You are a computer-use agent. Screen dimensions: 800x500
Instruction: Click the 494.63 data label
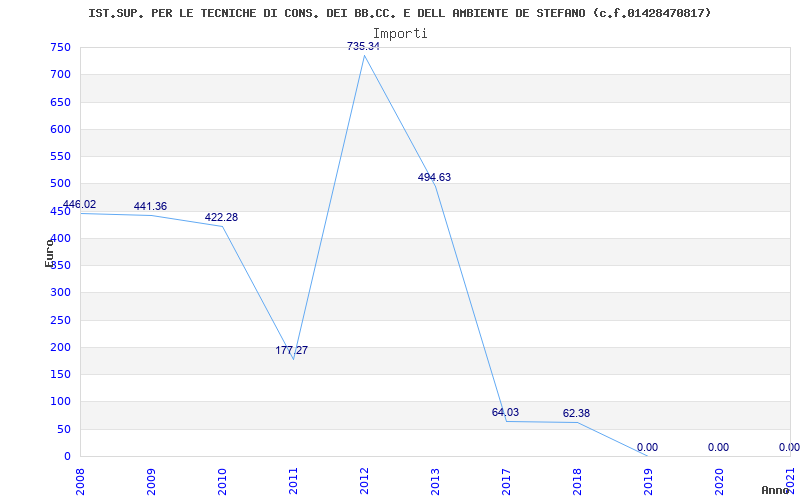click(434, 178)
